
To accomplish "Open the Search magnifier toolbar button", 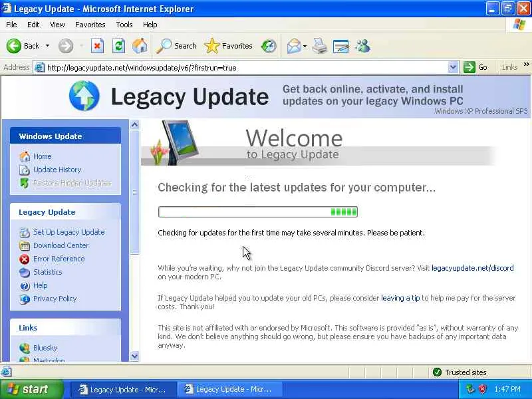I will [176, 46].
